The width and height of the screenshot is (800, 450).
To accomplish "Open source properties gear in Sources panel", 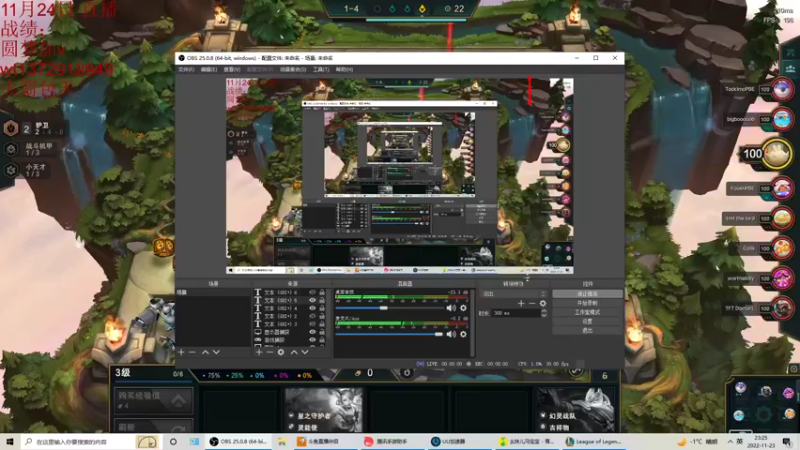I will pos(281,352).
